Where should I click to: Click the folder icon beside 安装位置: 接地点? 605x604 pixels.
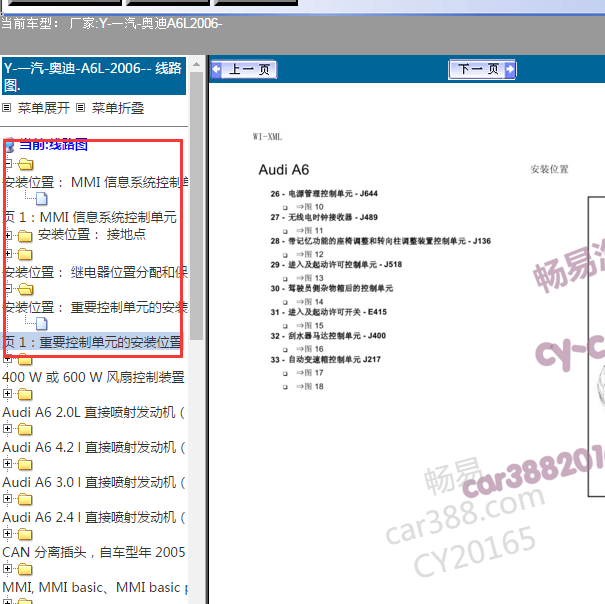pos(25,235)
